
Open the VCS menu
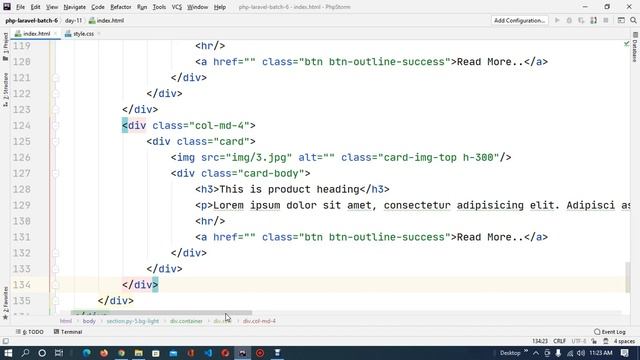[177, 7]
